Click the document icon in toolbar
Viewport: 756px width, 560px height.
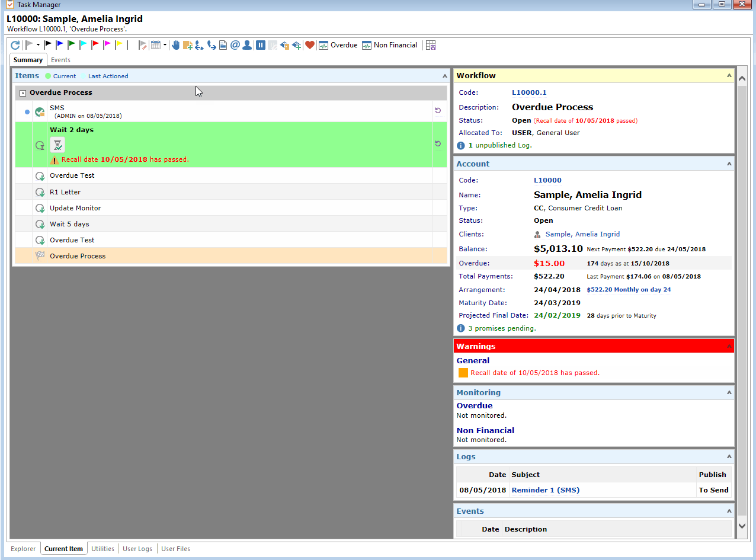point(223,45)
